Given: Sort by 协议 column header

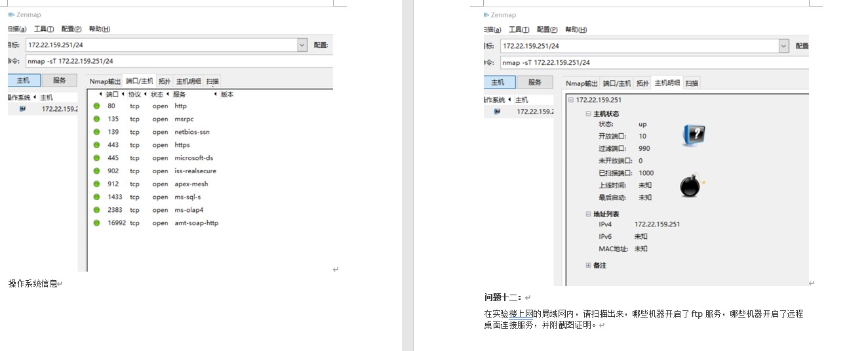Looking at the screenshot, I should 134,94.
